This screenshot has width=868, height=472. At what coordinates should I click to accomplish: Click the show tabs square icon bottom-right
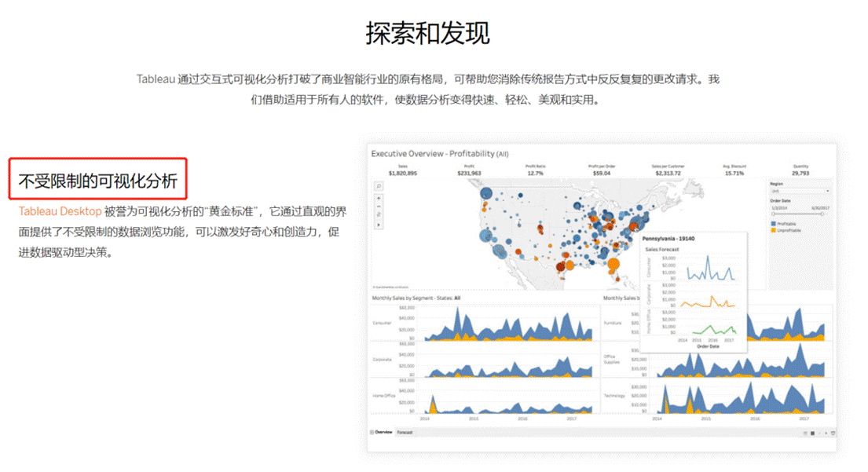[x=813, y=434]
